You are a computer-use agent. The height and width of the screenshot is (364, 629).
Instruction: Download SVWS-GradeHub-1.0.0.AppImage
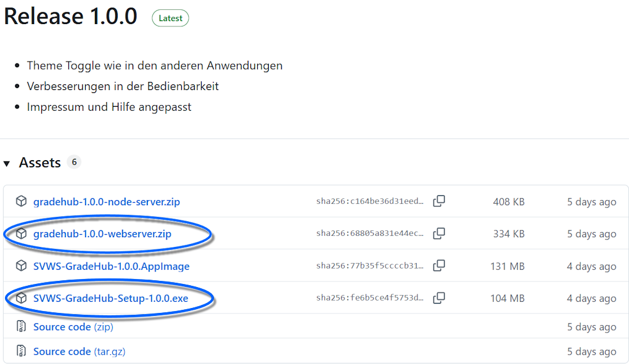click(111, 266)
